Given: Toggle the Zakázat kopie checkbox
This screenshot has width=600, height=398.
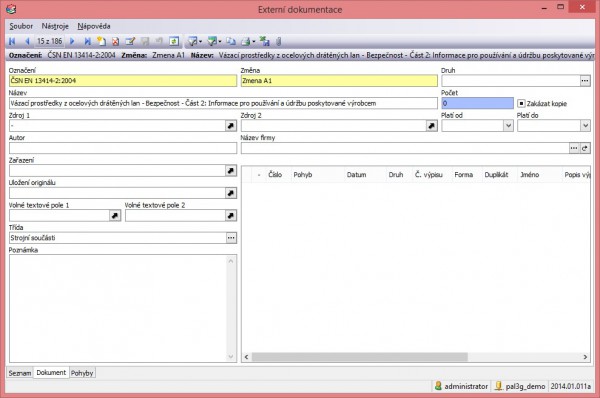Looking at the screenshot, I should [x=521, y=103].
